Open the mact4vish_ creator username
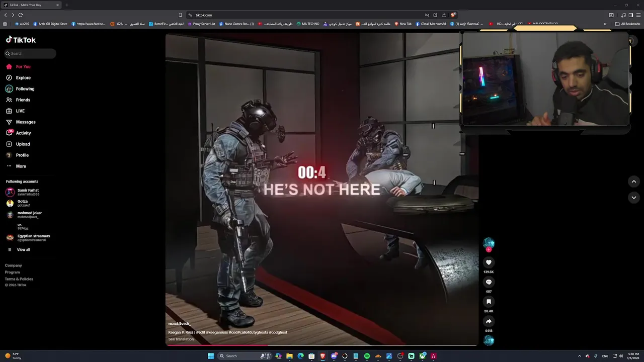The width and height of the screenshot is (644, 362). 179,324
